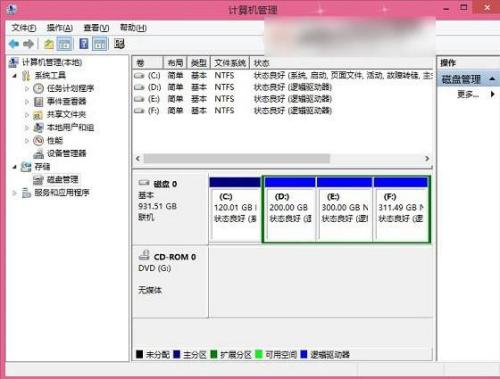Open the 文件(F) menu
The width and height of the screenshot is (500, 379).
pyautogui.click(x=24, y=28)
